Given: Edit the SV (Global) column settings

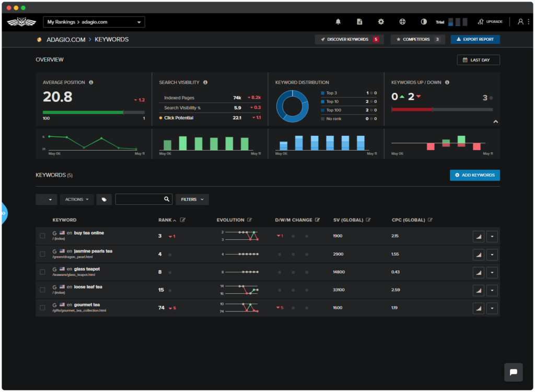Looking at the screenshot, I should click(368, 220).
